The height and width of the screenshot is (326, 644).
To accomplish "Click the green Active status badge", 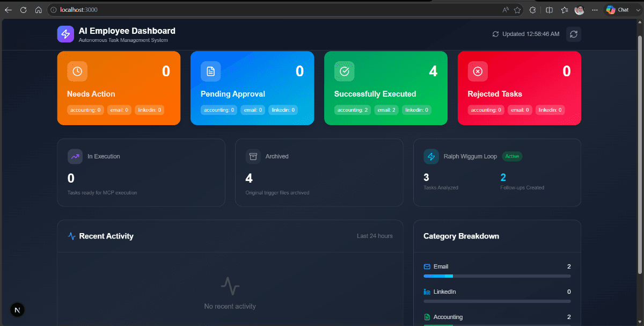I will [x=513, y=156].
